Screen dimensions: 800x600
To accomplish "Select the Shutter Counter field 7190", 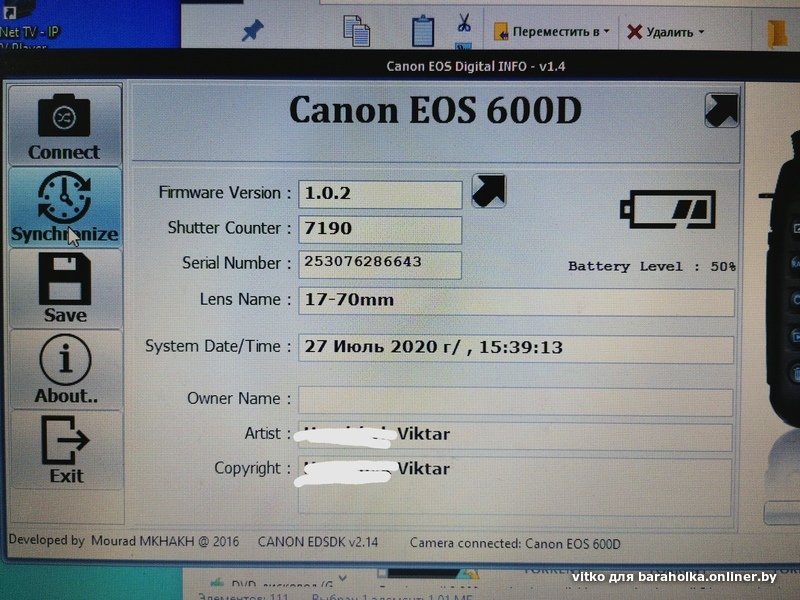I will pos(380,229).
